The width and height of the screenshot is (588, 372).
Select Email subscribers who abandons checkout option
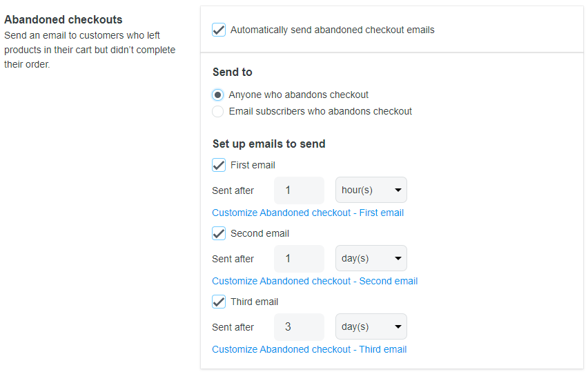[x=218, y=111]
